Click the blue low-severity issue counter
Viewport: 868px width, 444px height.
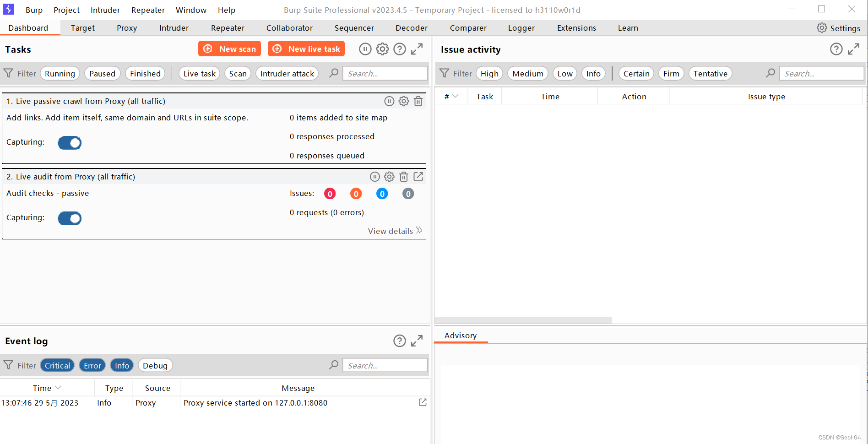pos(382,194)
